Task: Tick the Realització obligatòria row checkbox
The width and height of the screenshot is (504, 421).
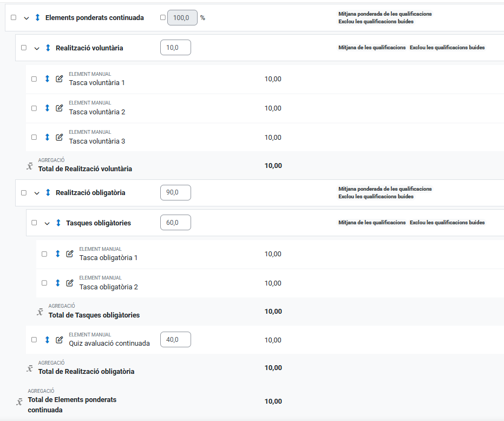Action: (x=24, y=192)
